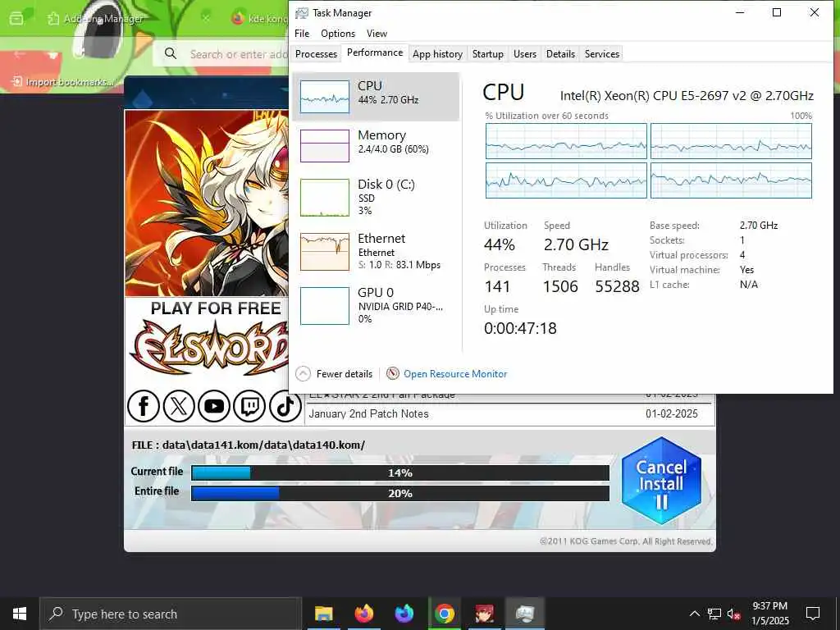This screenshot has height=630, width=840.
Task: Open the blue Firefox variant taskbar icon
Action: pyautogui.click(x=404, y=614)
